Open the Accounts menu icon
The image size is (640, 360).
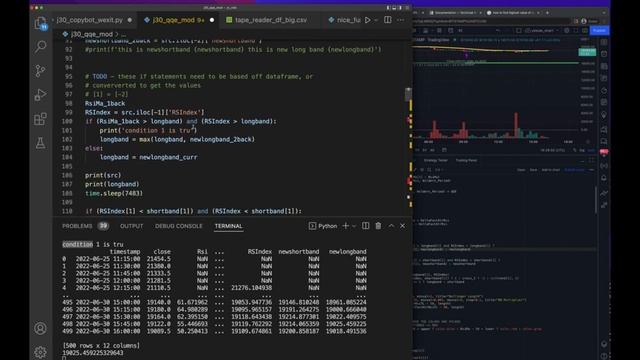pos(40,328)
